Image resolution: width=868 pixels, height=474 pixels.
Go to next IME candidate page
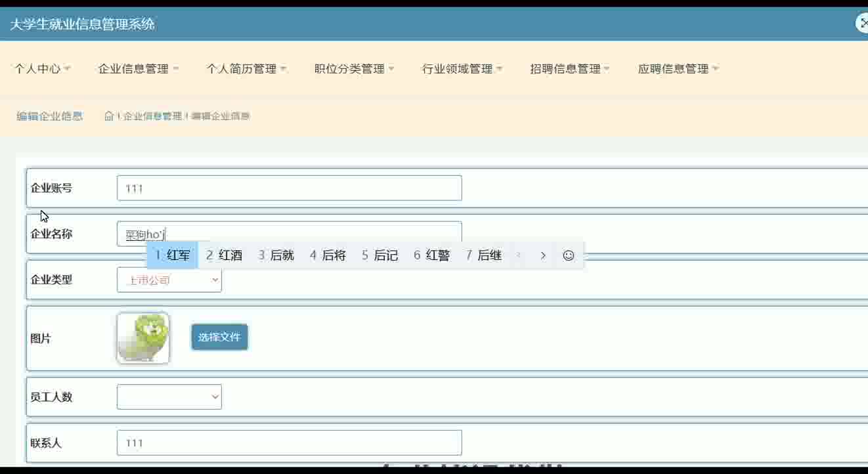tap(543, 255)
